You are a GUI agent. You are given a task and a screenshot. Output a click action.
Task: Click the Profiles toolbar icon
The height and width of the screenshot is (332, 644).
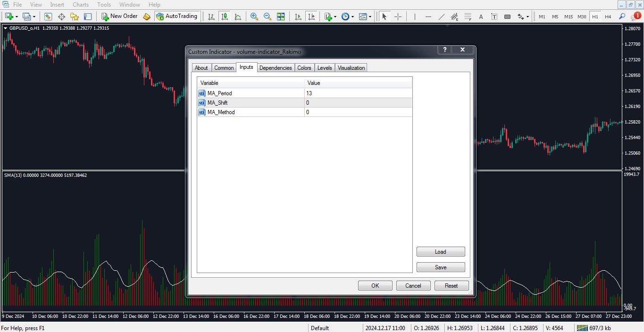click(26, 17)
